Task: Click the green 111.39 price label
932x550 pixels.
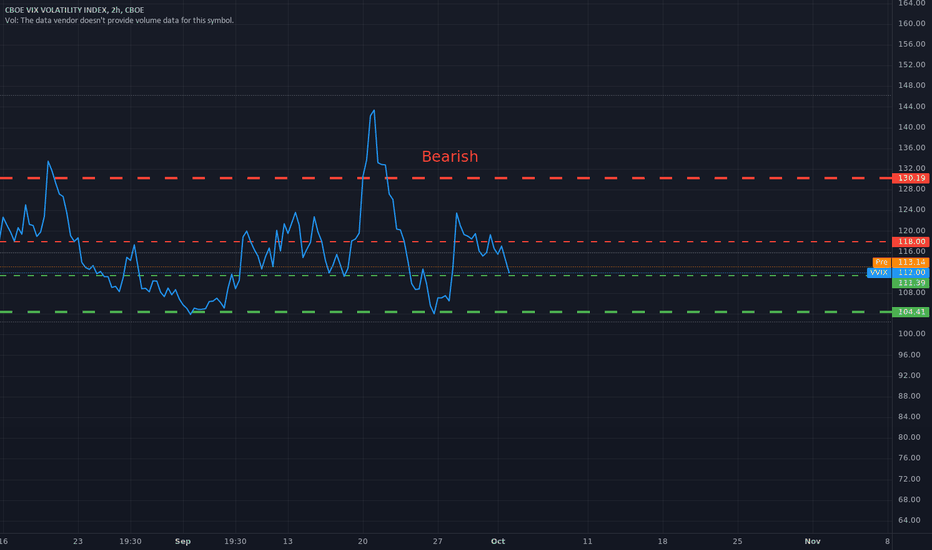Action: click(x=911, y=282)
